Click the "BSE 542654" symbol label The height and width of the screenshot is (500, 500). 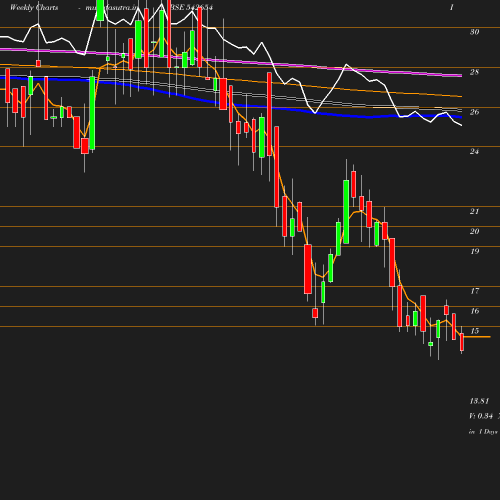tap(192, 7)
